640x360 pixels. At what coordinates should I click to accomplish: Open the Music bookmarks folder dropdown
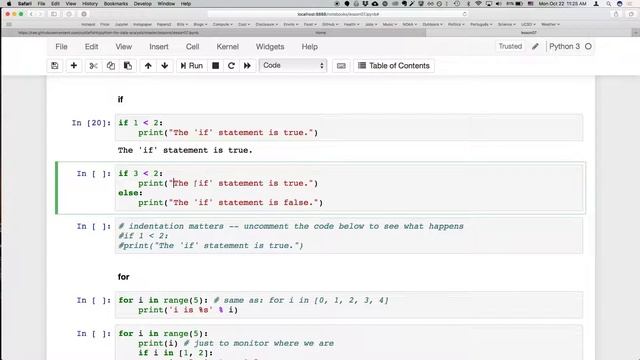click(389, 24)
